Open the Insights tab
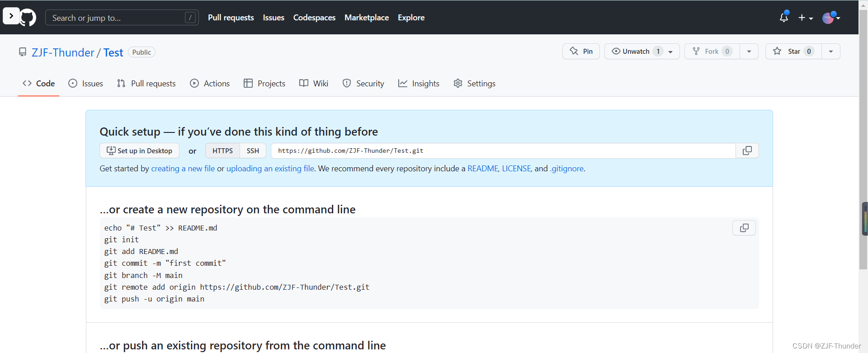 tap(419, 84)
